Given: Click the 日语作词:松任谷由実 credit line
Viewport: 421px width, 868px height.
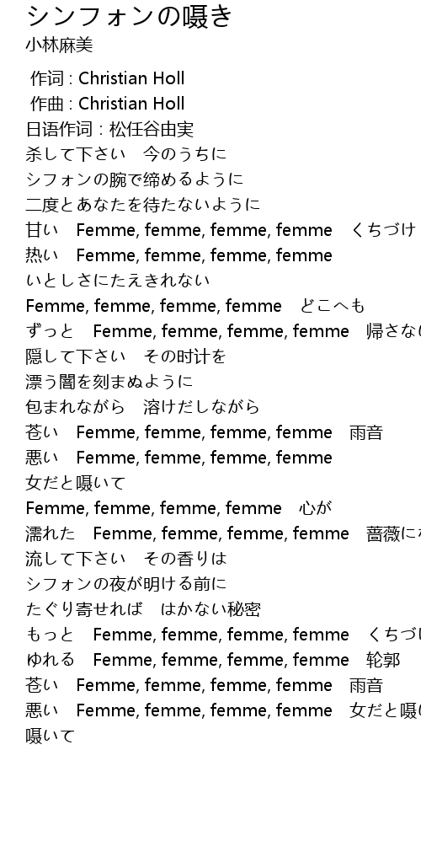Looking at the screenshot, I should [109, 129].
